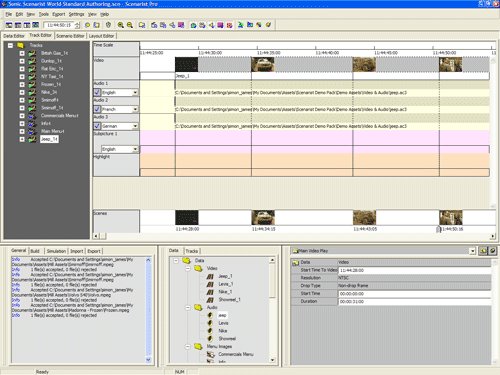Click the first window layout icon in the toolbar
The image size is (500, 375).
coord(9,25)
